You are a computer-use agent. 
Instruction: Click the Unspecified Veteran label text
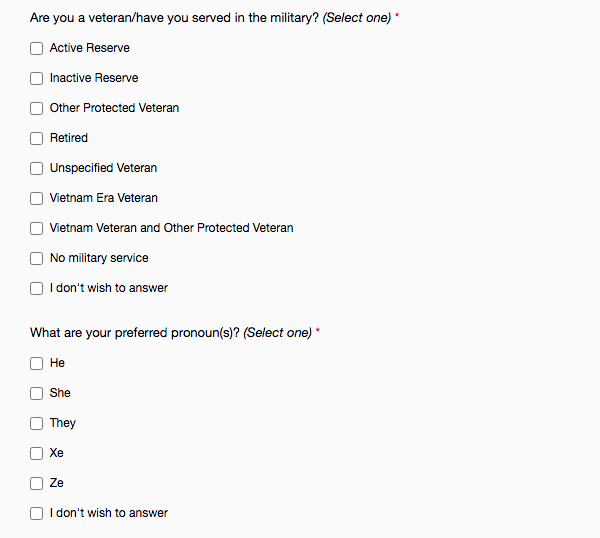[x=103, y=168]
